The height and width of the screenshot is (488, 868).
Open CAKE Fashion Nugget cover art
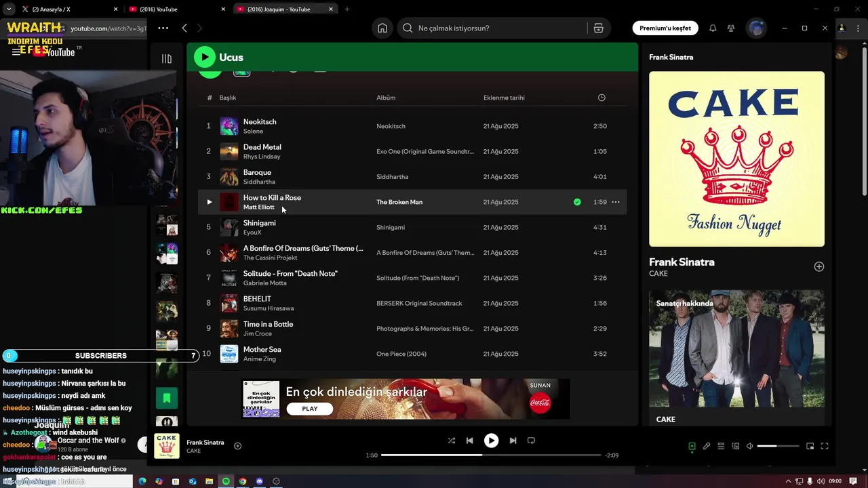pyautogui.click(x=736, y=159)
